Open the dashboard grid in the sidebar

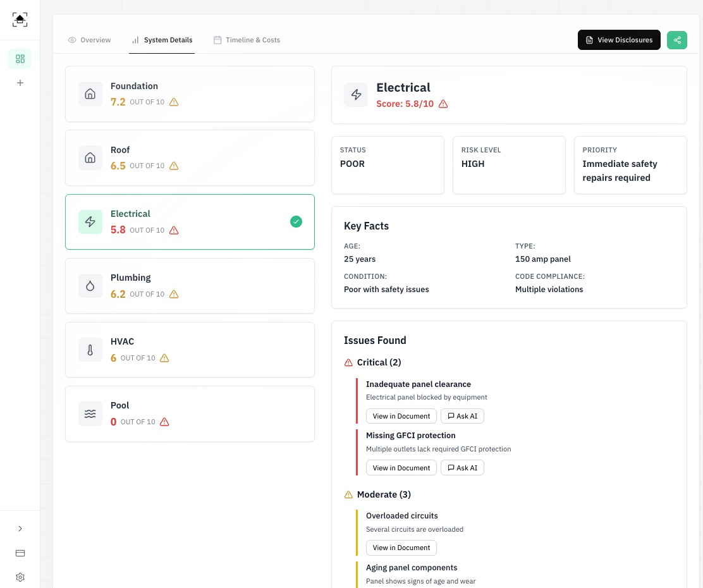[x=20, y=58]
